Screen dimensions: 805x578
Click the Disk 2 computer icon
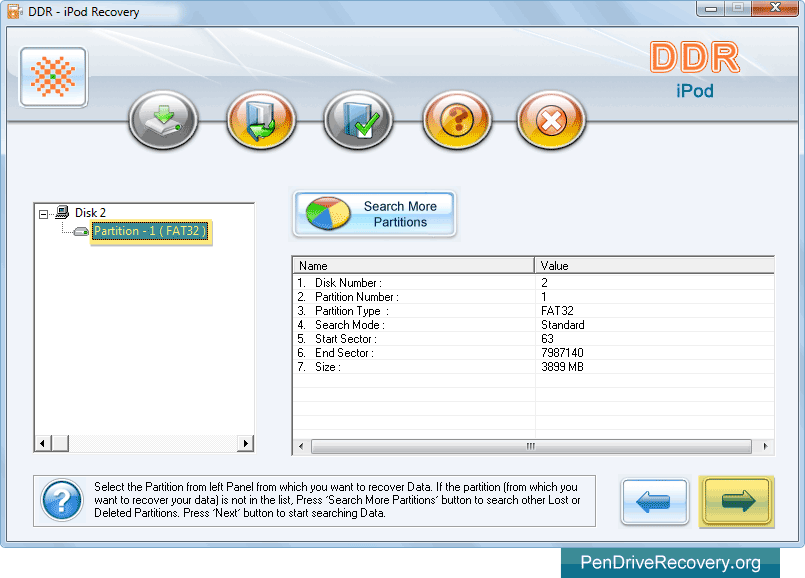(x=63, y=212)
